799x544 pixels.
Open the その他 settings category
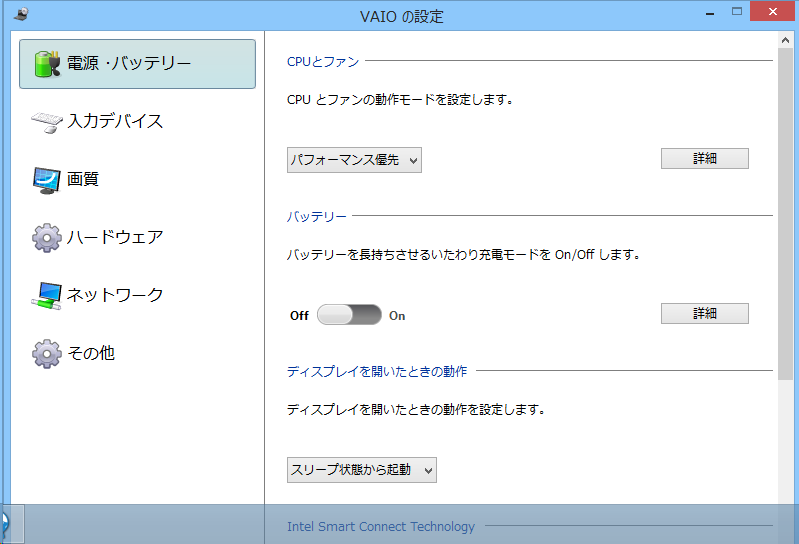point(91,353)
